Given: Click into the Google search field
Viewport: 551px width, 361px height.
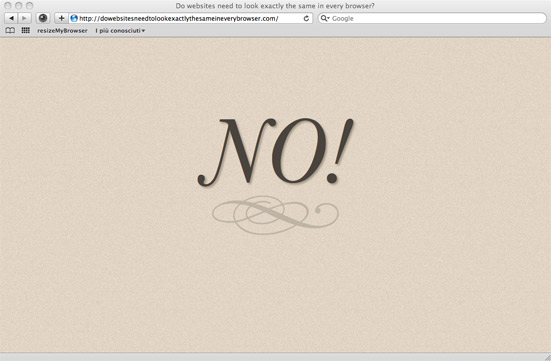Looking at the screenshot, I should click(x=432, y=18).
